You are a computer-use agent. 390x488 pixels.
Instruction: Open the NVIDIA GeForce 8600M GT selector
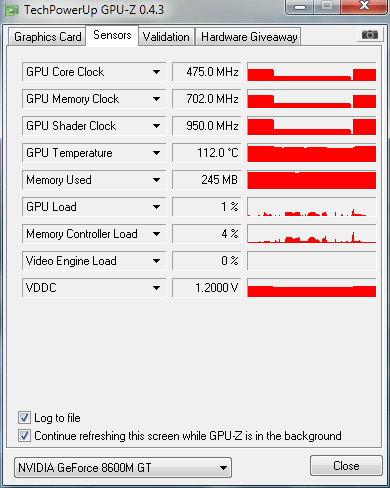(123, 467)
